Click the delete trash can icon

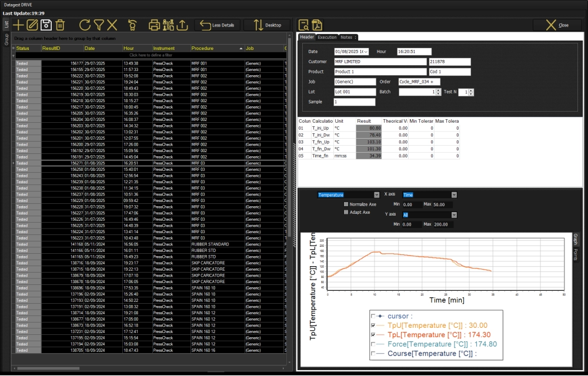60,25
